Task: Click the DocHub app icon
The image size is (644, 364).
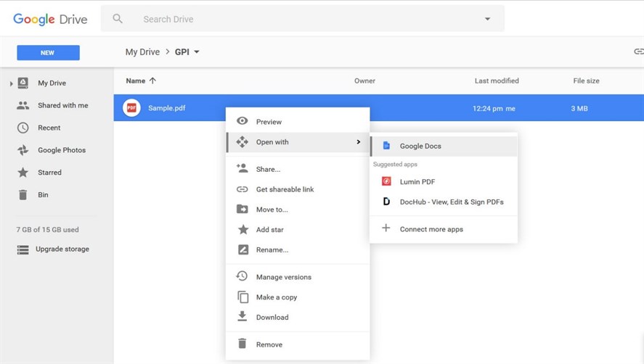Action: pos(386,202)
